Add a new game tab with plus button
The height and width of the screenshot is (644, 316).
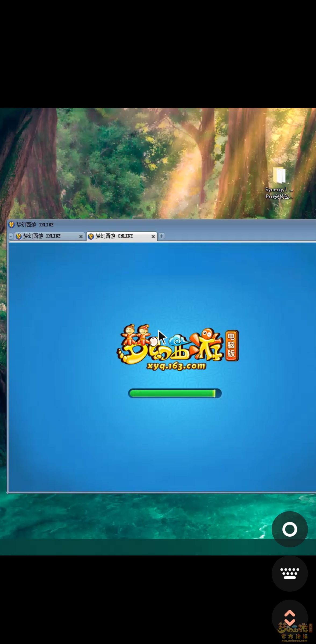[x=161, y=236]
